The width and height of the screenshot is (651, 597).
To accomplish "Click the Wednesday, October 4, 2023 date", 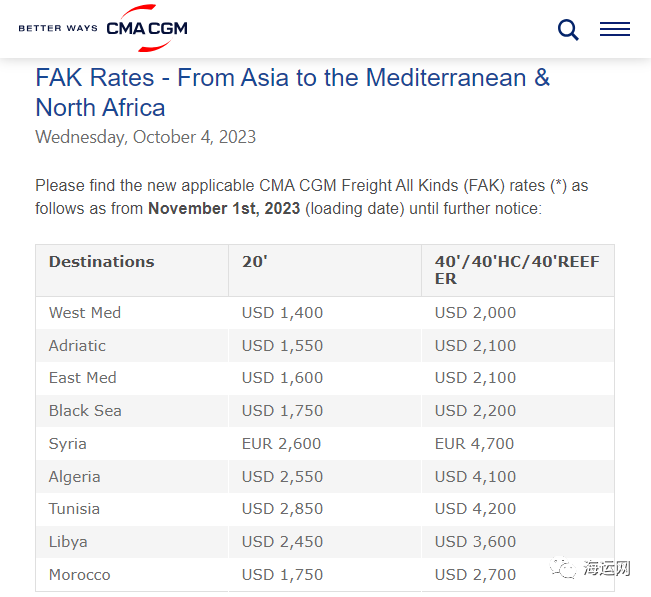I will (145, 137).
